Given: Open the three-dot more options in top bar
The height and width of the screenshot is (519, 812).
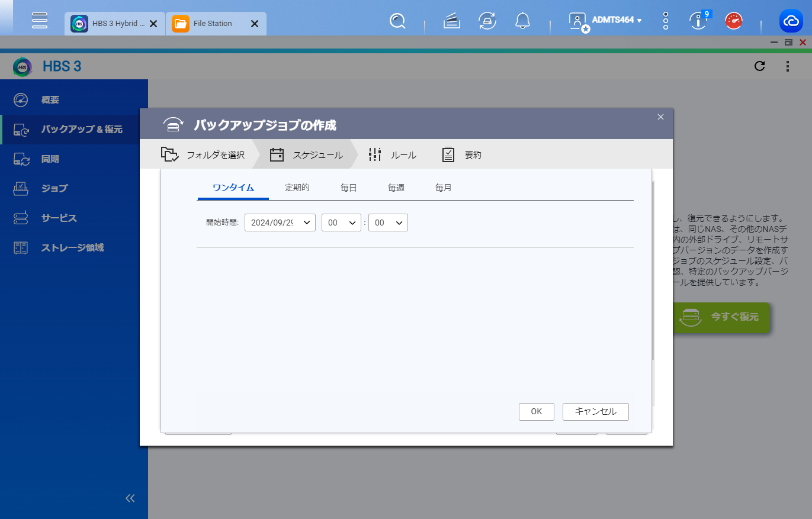Looking at the screenshot, I should coord(666,21).
